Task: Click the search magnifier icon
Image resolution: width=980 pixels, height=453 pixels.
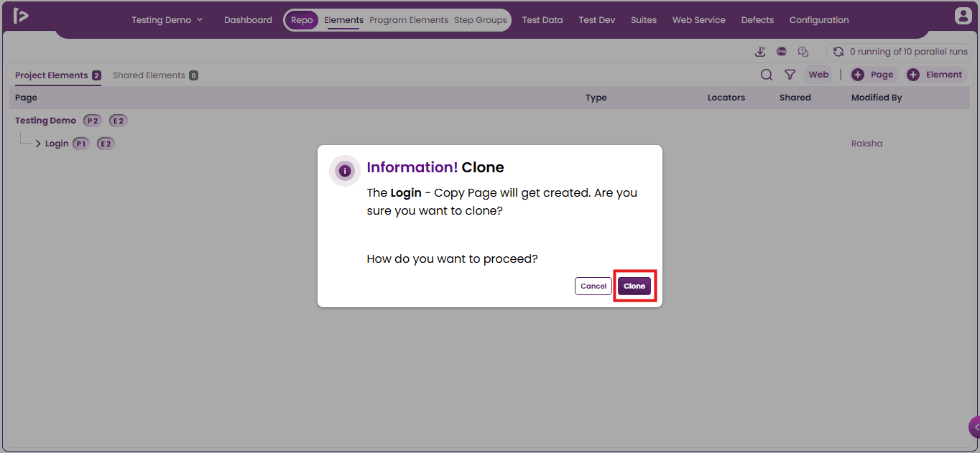Action: (x=767, y=75)
